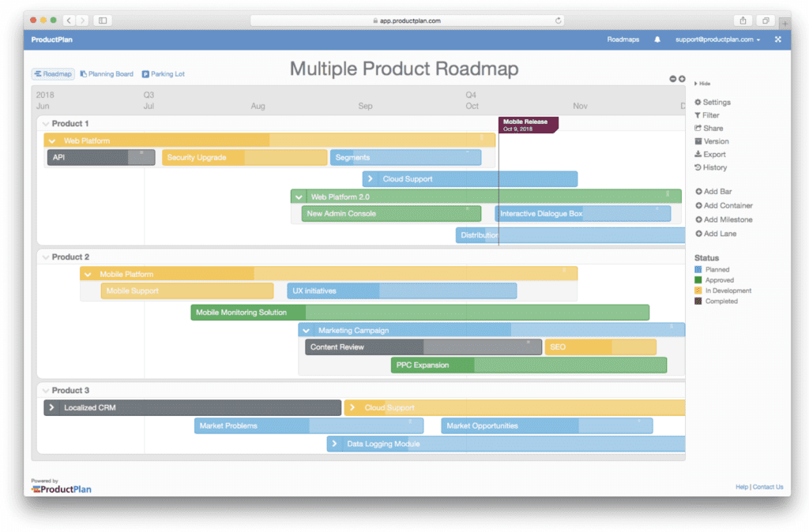Collapse the Mobile Platform container
Image resolution: width=809 pixels, height=532 pixels.
(88, 274)
